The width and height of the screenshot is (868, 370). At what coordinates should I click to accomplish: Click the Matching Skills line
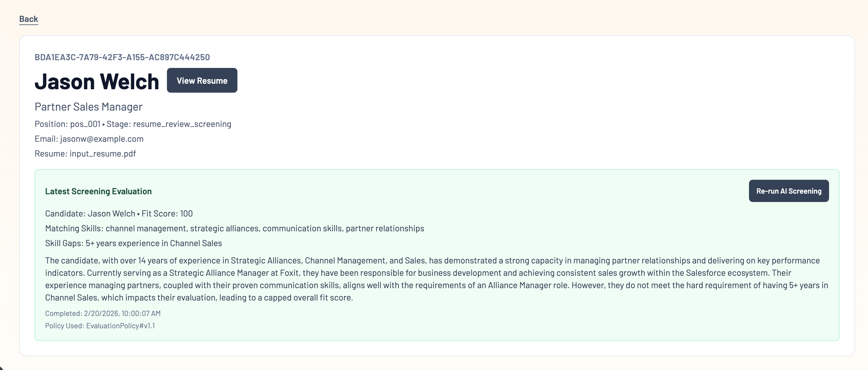[x=235, y=229]
